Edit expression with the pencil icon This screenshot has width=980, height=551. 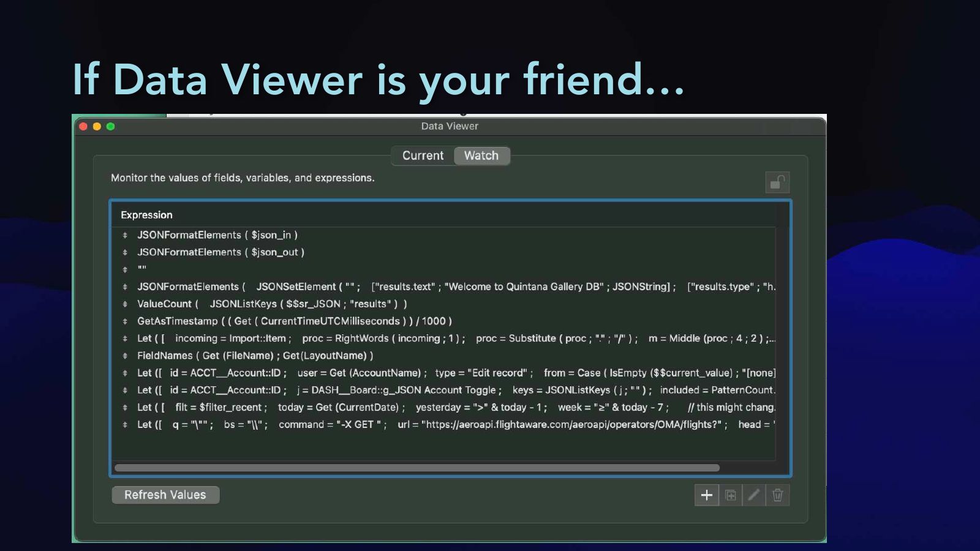(x=754, y=495)
